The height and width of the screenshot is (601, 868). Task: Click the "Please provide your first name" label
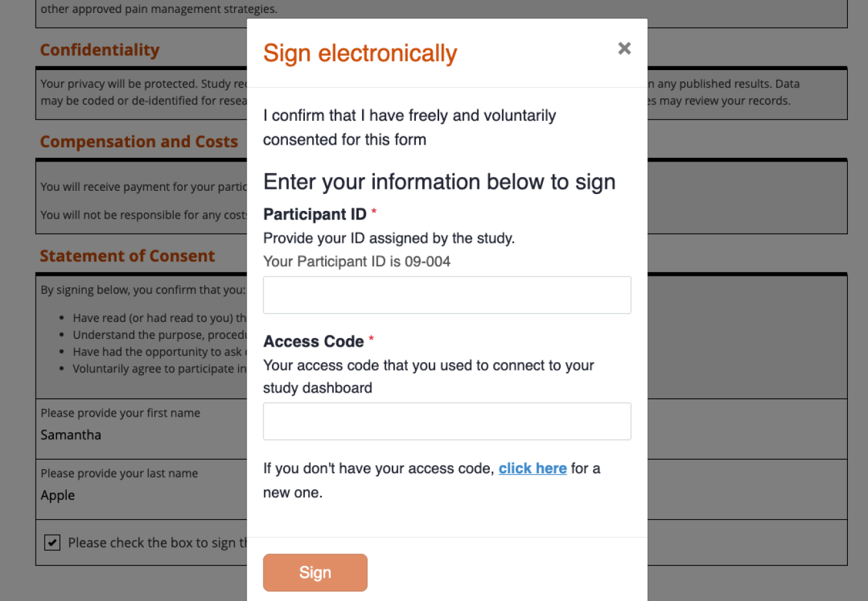coord(120,413)
